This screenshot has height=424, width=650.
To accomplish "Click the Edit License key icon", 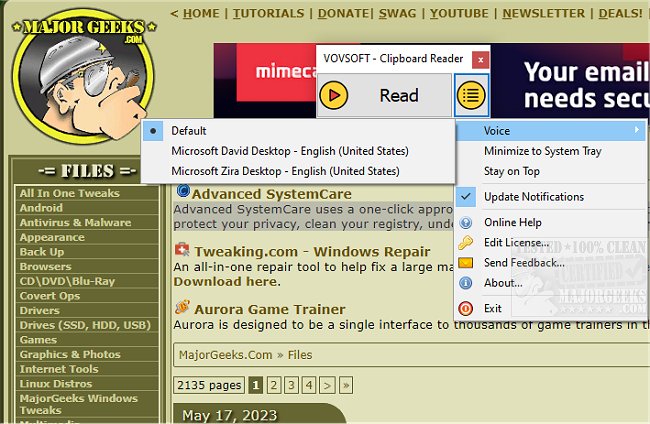I will 466,242.
